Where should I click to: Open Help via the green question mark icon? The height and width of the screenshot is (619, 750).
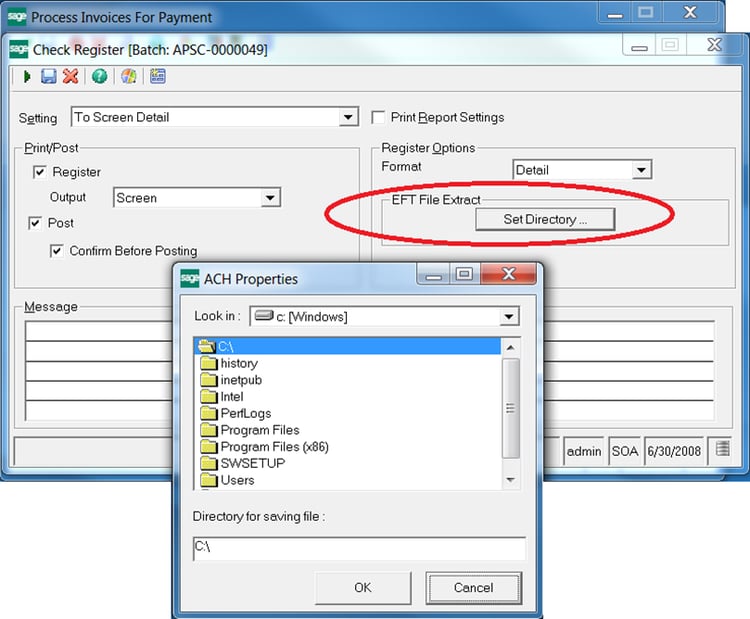99,76
